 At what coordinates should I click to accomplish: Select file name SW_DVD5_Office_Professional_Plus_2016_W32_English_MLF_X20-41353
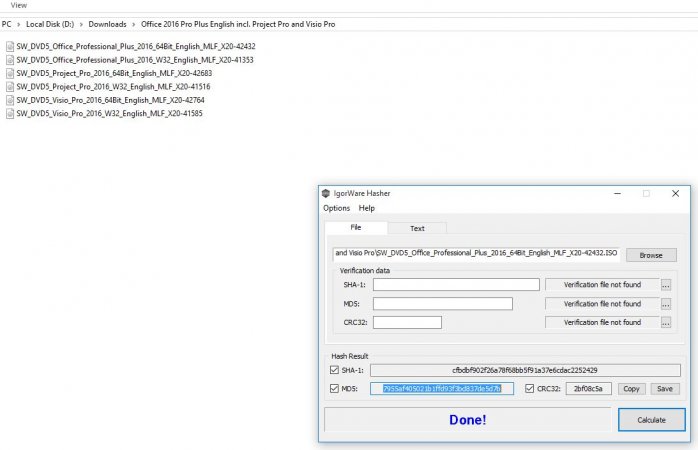[x=135, y=60]
